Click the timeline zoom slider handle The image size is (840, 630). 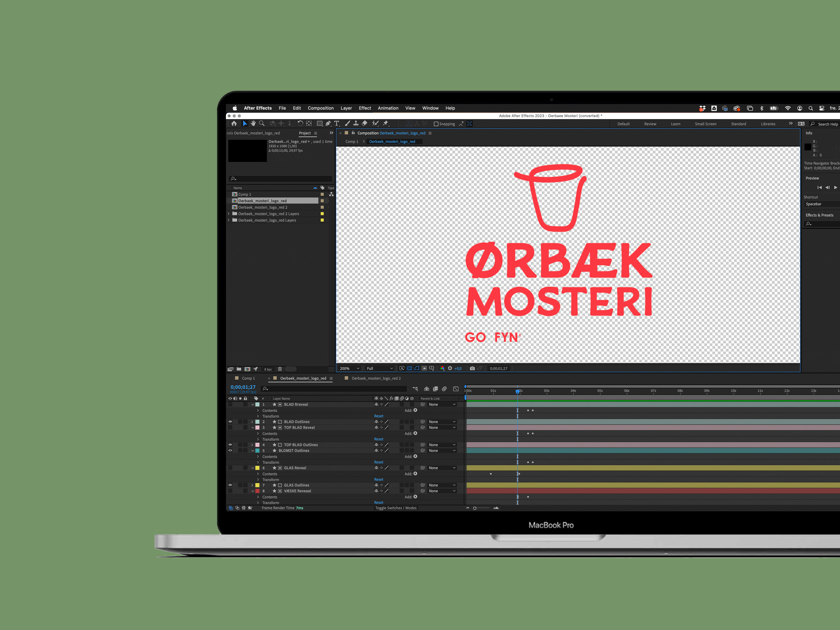(475, 508)
